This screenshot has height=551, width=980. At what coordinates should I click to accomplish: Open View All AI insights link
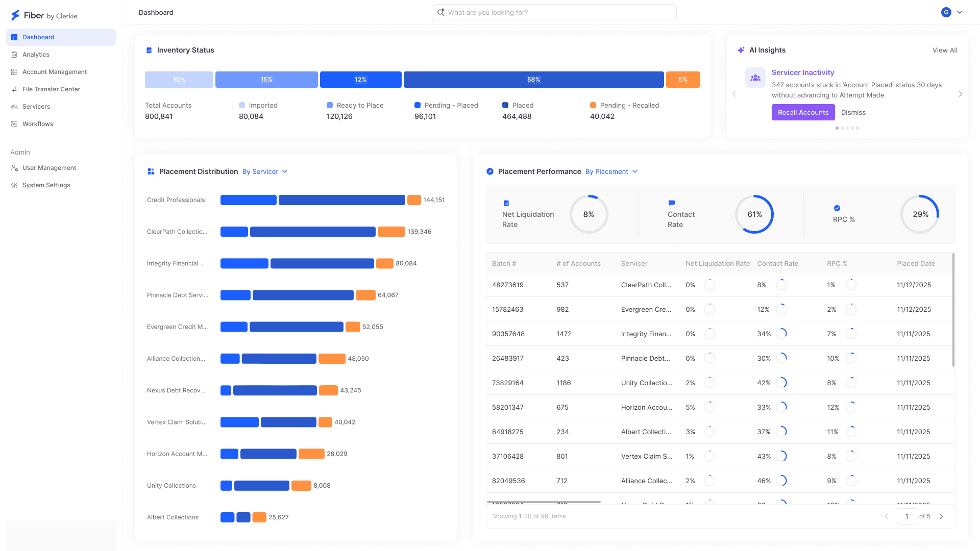click(x=944, y=50)
